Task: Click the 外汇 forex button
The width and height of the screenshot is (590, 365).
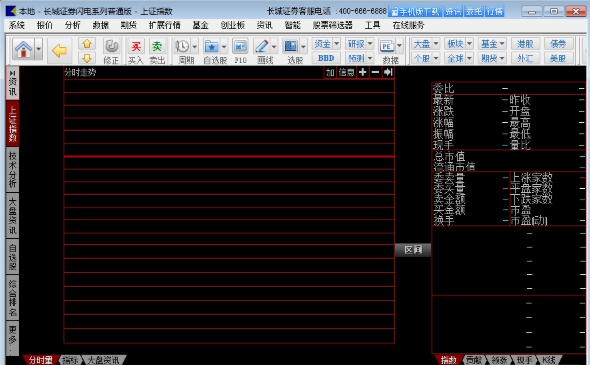Action: pos(525,58)
